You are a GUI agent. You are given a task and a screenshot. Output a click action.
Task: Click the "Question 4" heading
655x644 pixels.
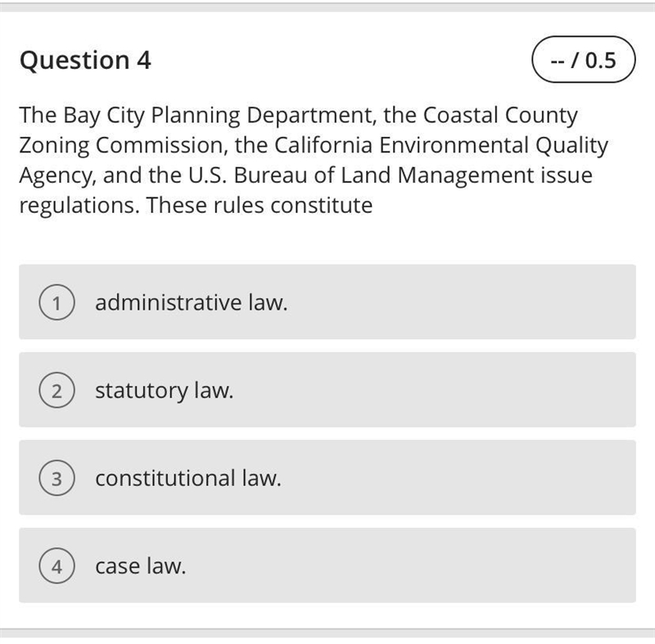click(85, 60)
